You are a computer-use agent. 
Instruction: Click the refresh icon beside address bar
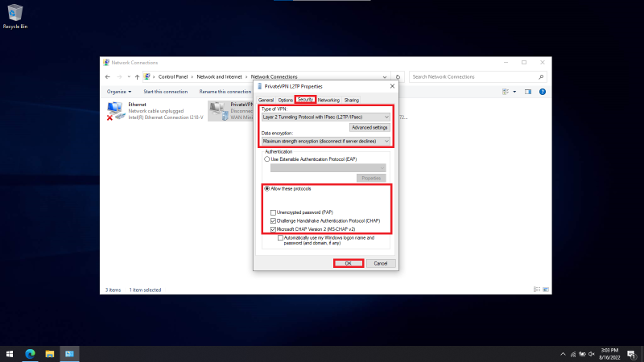point(401,76)
